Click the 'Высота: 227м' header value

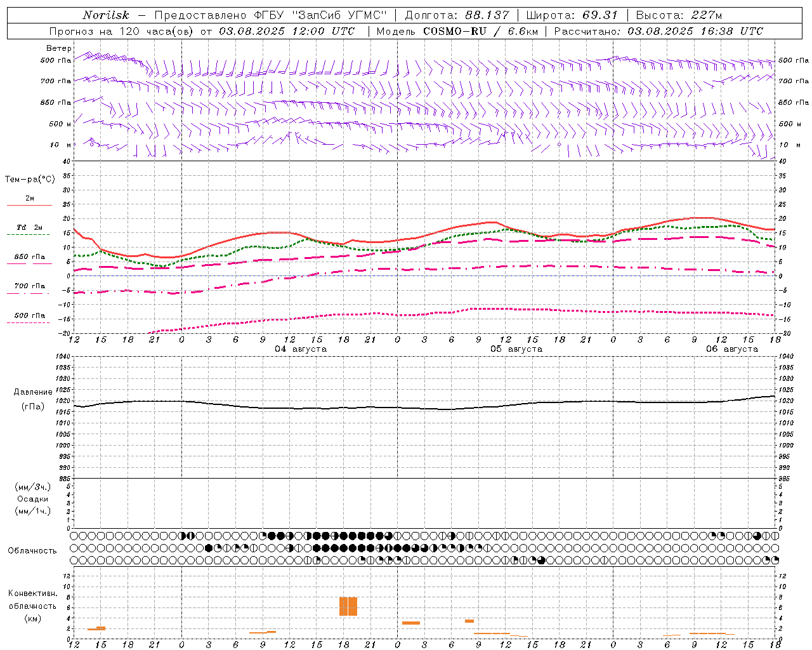tap(679, 15)
